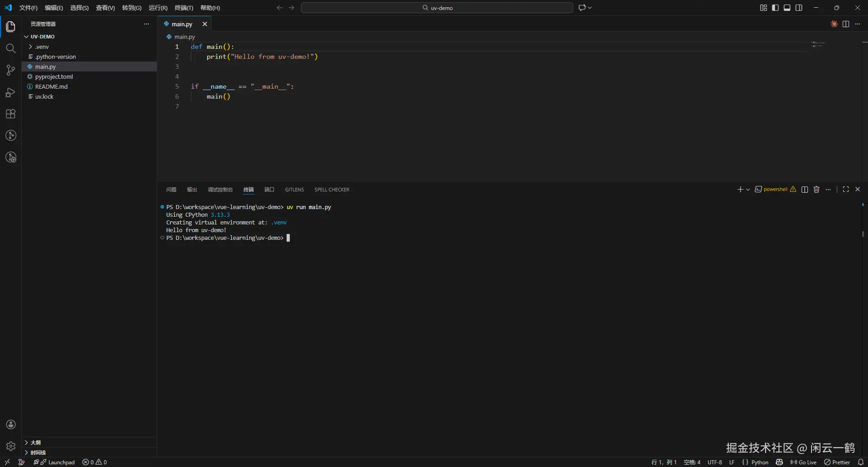Viewport: 868px width, 467px height.
Task: Click Prettier formatter status
Action: coord(837,462)
